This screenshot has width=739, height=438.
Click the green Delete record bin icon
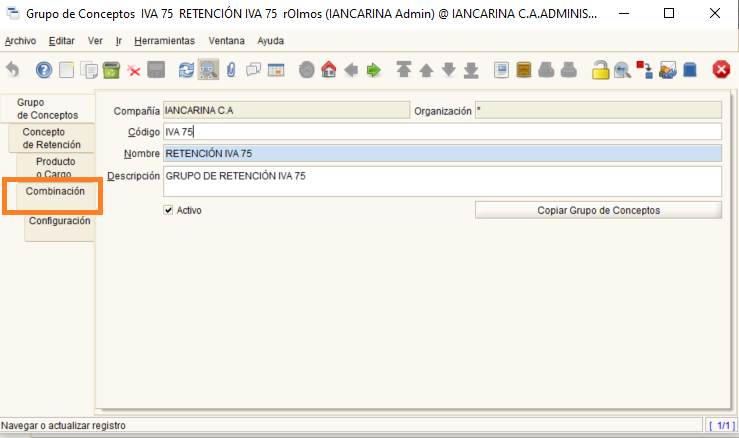point(111,70)
